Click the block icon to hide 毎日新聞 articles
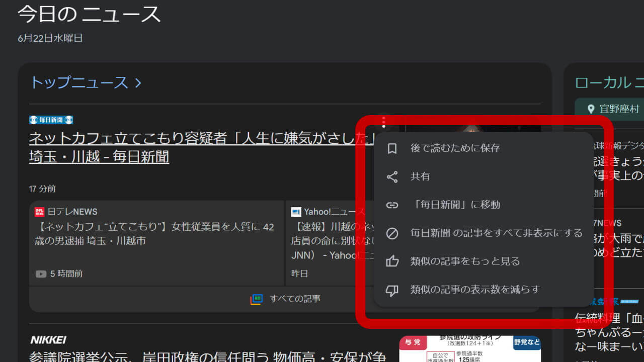 392,233
